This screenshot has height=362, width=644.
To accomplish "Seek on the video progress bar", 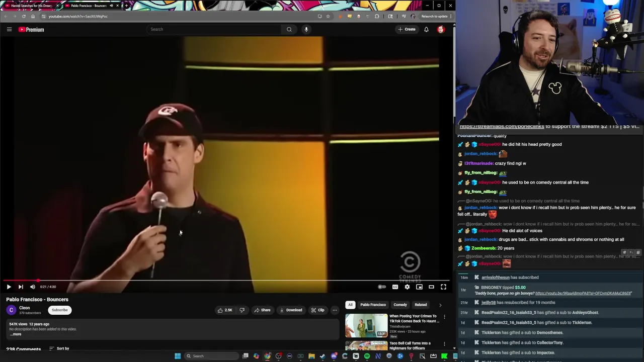I will click(226, 281).
